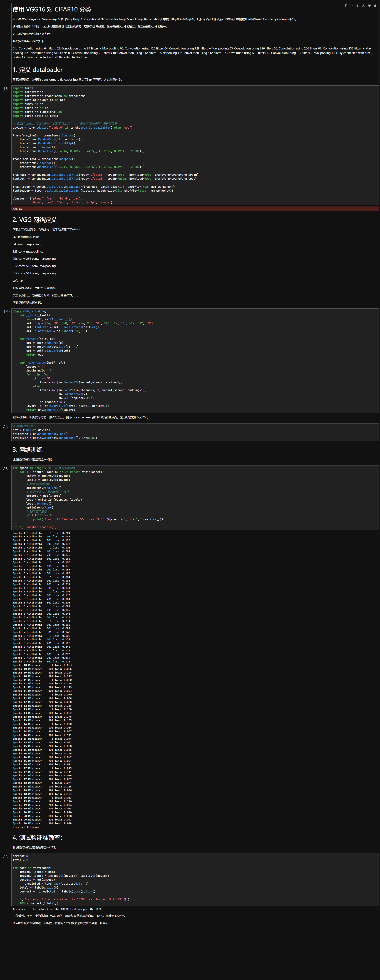This screenshot has width=380, height=980.
Task: Insert a cell above using toolbar icon
Action: (363, 6)
